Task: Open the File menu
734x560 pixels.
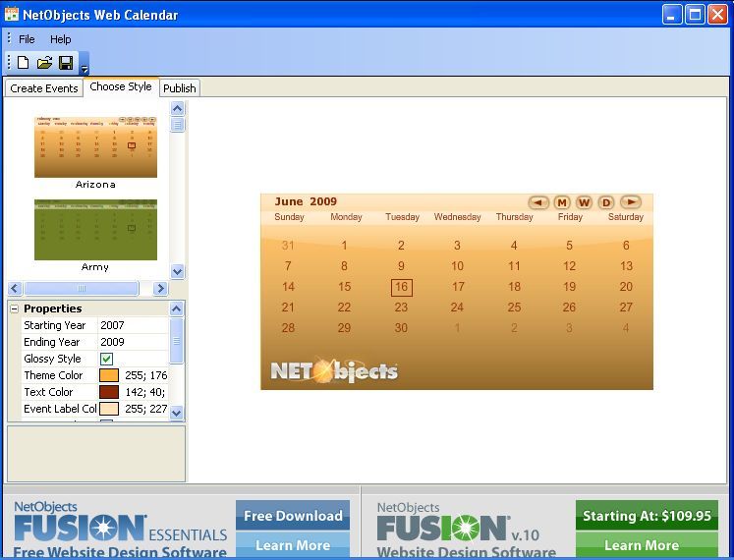Action: [27, 39]
